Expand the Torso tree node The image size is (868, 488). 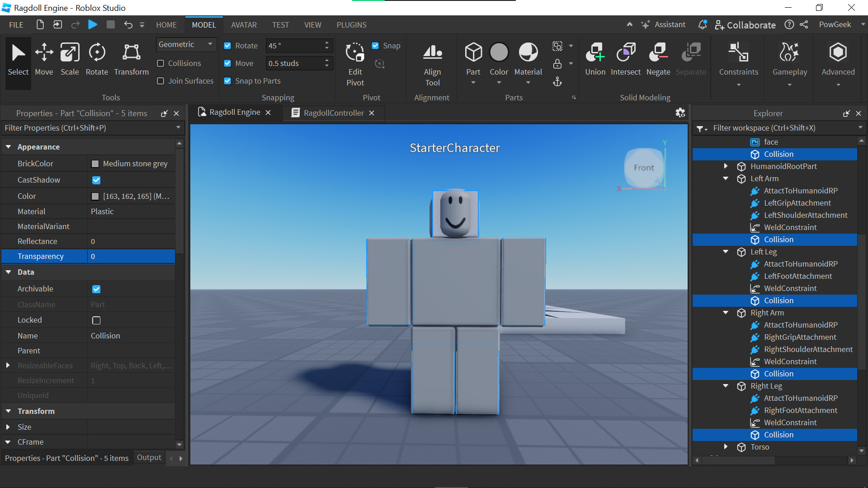coord(726,447)
